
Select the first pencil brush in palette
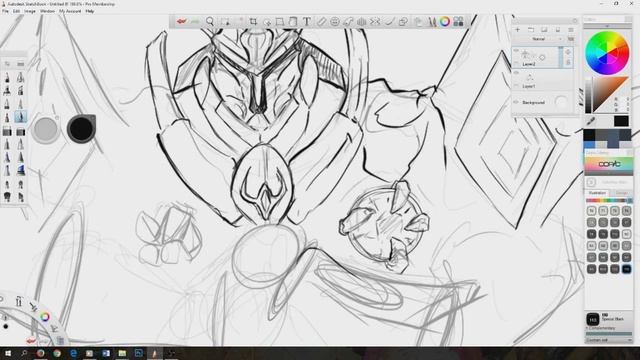pyautogui.click(x=7, y=78)
